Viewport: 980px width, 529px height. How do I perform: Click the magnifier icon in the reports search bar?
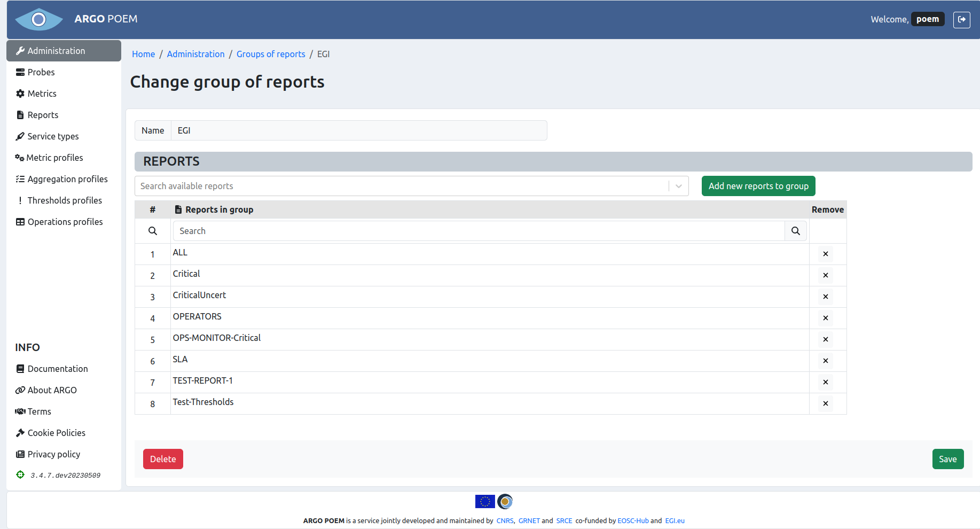[x=795, y=230]
